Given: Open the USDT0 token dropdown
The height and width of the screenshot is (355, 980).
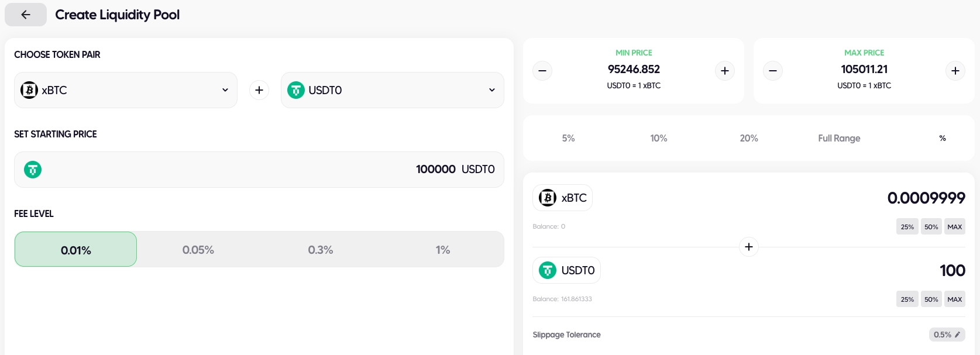Looking at the screenshot, I should click(392, 90).
